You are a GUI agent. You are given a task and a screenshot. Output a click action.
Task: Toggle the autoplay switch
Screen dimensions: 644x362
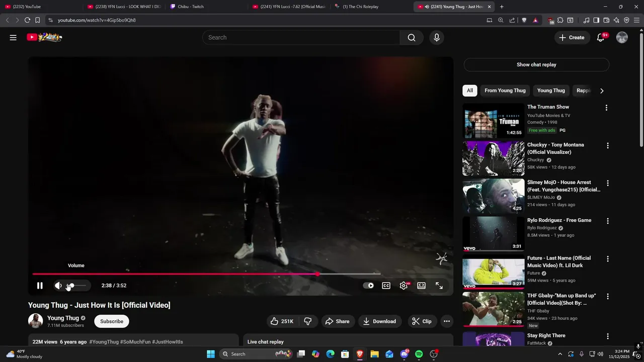368,286
